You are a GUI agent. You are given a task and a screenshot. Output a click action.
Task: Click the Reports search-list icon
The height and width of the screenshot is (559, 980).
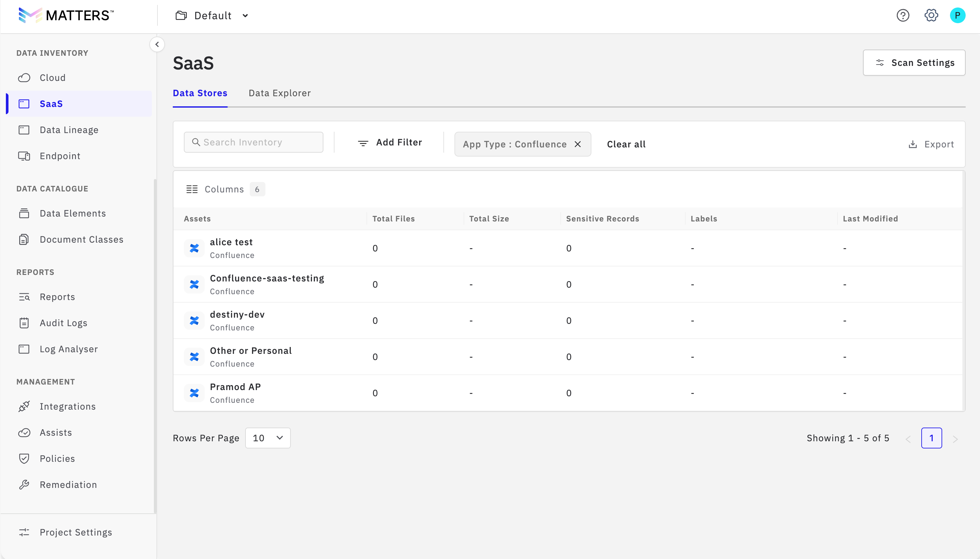[24, 297]
